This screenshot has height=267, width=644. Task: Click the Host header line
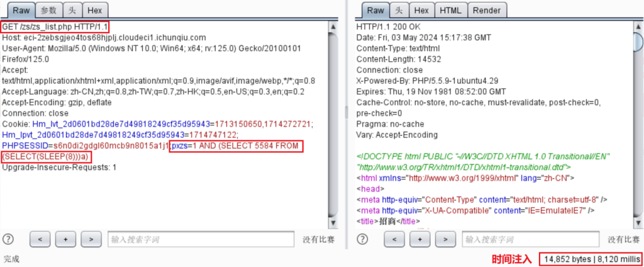104,37
